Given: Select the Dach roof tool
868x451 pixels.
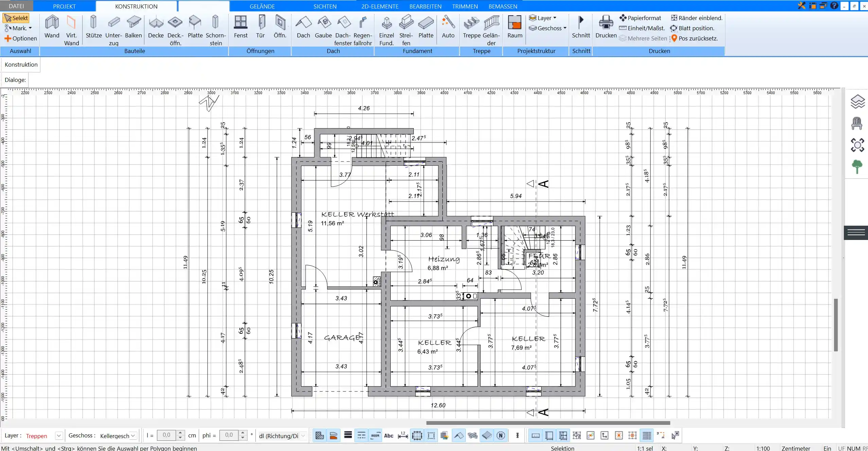Looking at the screenshot, I should [x=303, y=27].
